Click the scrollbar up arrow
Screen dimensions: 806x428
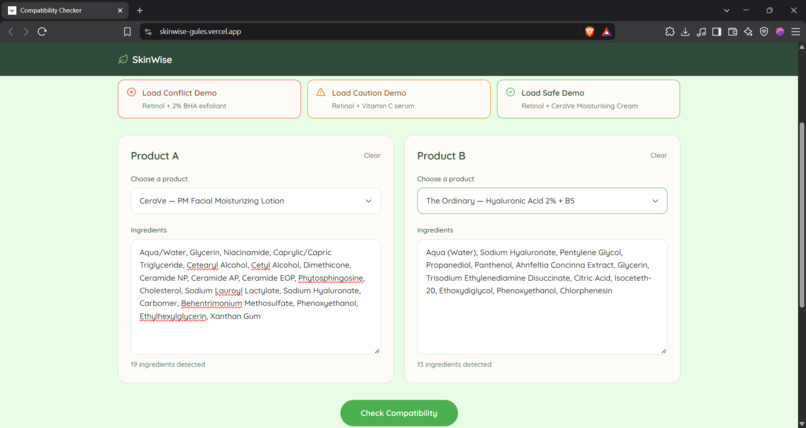tap(801, 47)
